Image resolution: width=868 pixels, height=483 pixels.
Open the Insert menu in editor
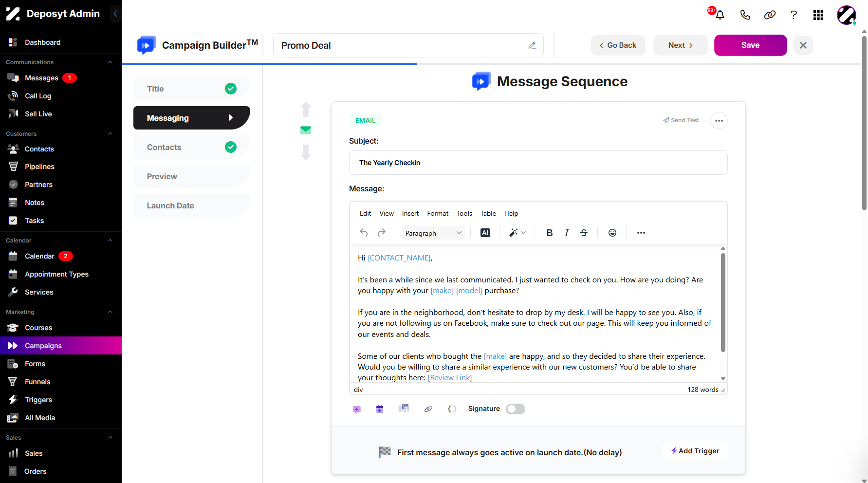(410, 213)
